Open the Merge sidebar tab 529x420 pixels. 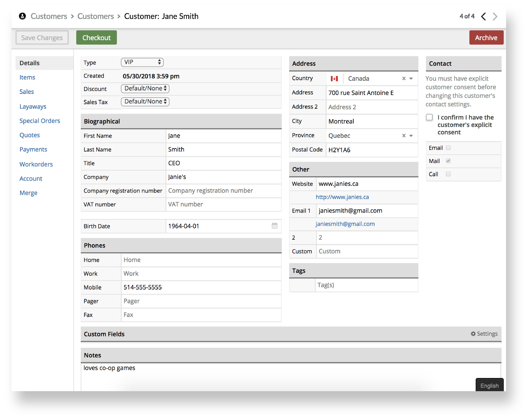28,193
